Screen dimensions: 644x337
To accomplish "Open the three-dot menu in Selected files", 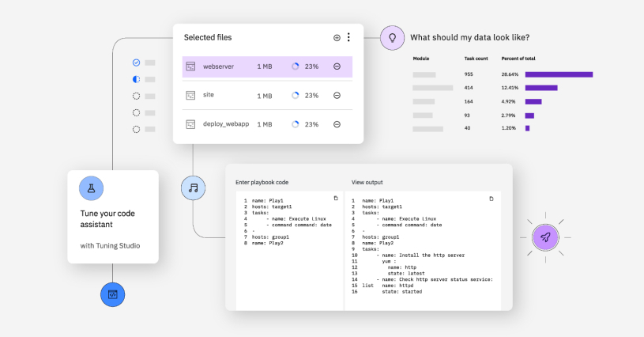I will click(x=348, y=37).
